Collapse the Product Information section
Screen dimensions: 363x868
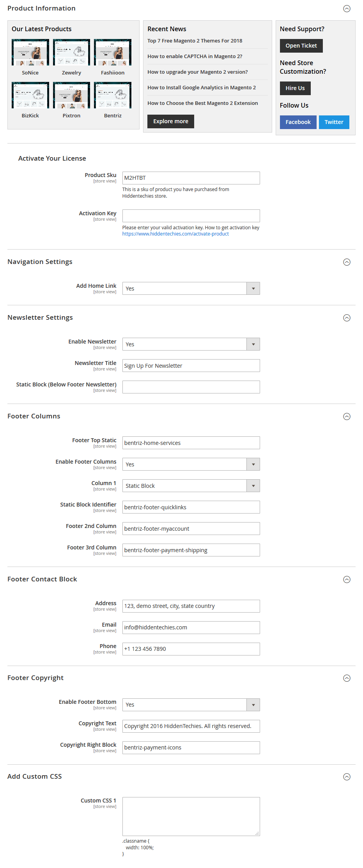(347, 9)
